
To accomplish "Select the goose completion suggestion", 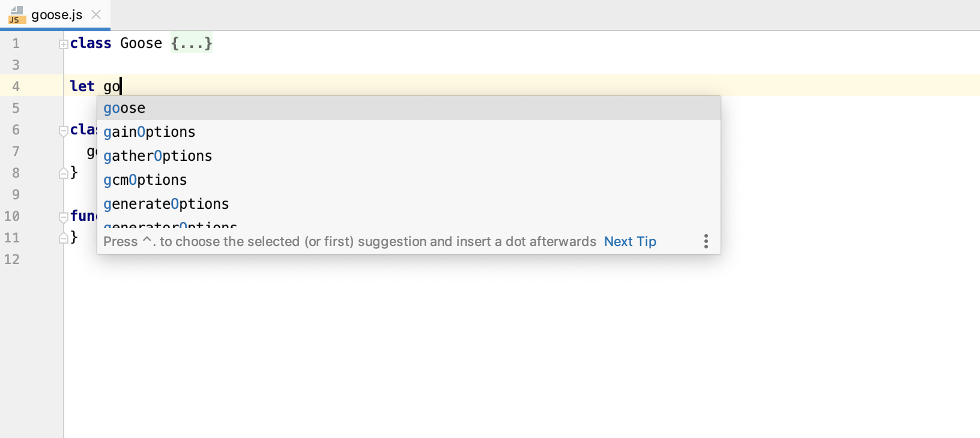I will [x=124, y=108].
